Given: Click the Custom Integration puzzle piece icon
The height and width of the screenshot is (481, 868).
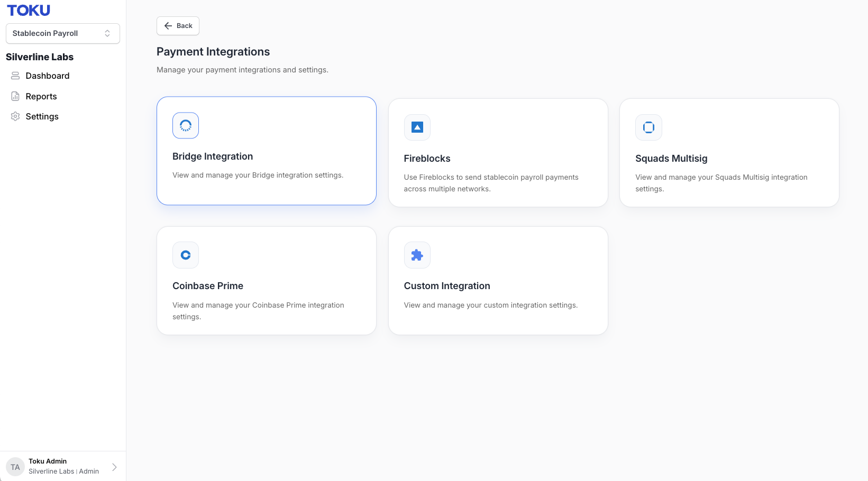Looking at the screenshot, I should coord(417,255).
